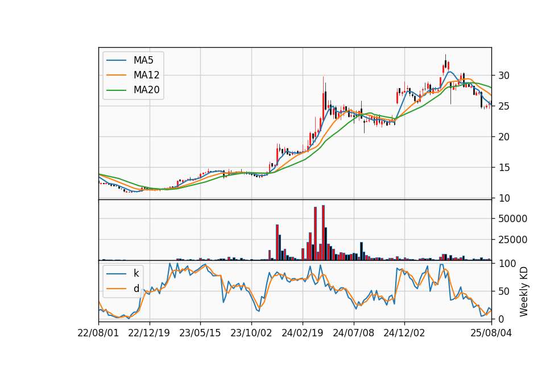The image size is (546, 392).
Task: Click the Weekly KD axis title
Action: tap(524, 291)
